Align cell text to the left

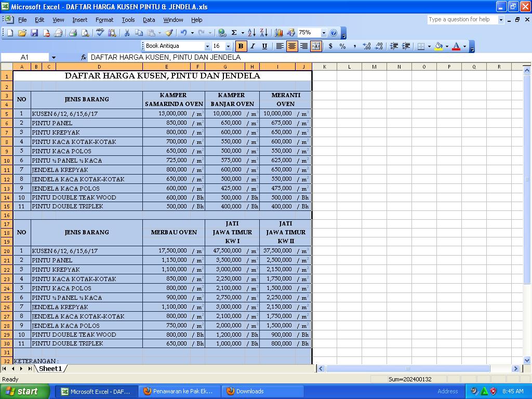coord(280,46)
